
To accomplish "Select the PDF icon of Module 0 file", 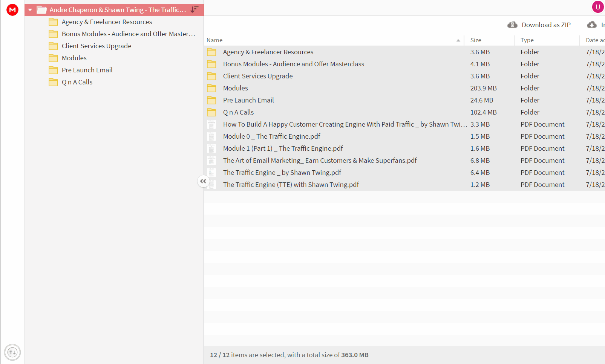I will click(x=212, y=136).
